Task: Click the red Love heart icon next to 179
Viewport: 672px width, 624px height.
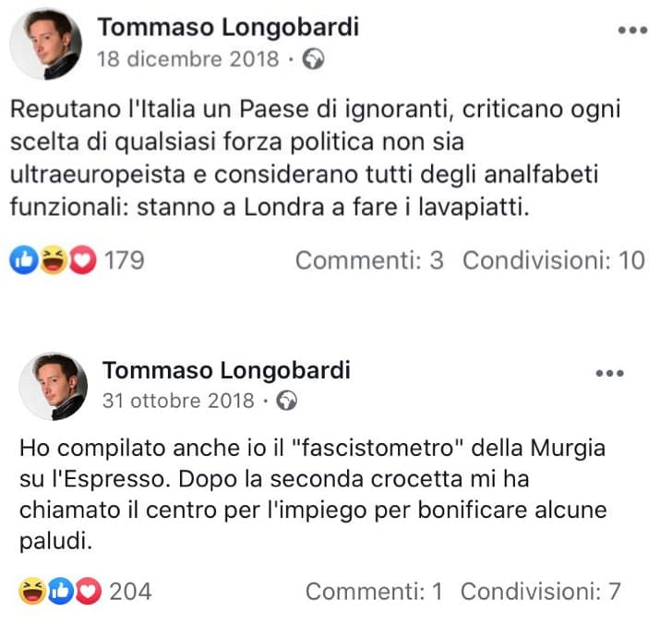Action: 83,261
